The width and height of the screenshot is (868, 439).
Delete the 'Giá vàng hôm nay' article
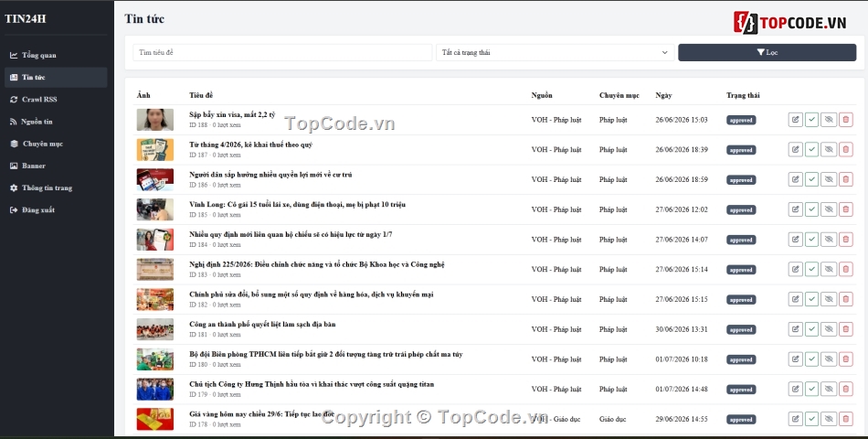845,419
